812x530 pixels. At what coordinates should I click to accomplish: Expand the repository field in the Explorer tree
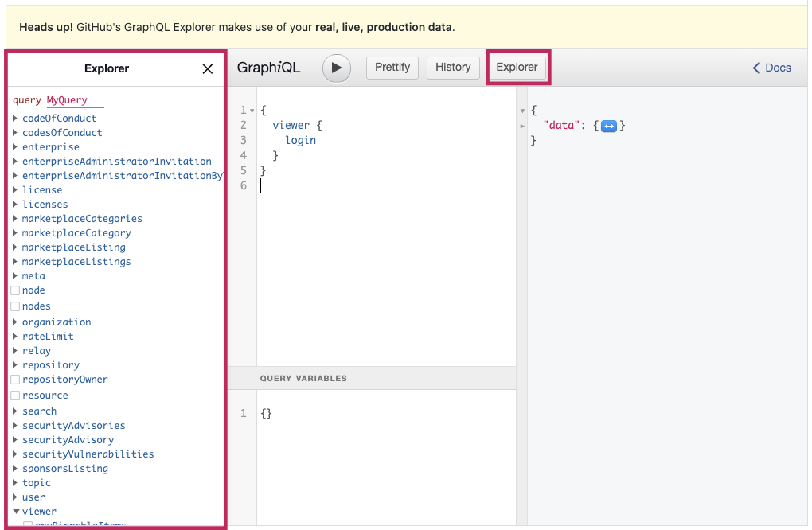14,364
